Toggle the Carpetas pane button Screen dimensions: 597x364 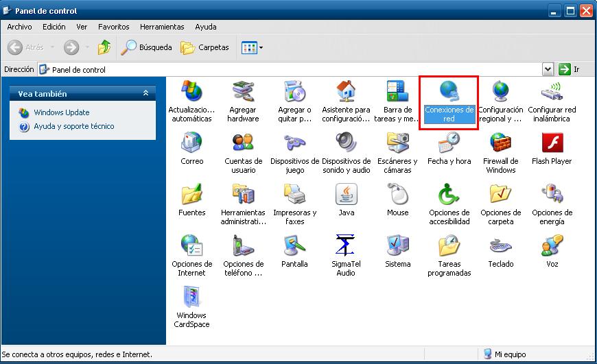click(x=205, y=47)
